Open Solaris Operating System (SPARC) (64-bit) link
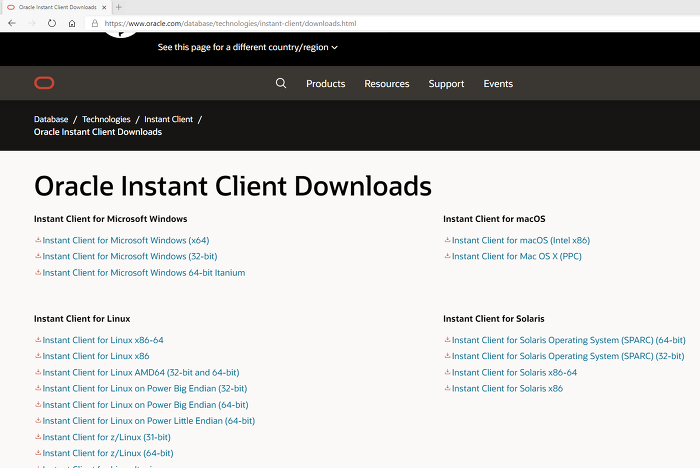700x468 pixels. [x=569, y=340]
